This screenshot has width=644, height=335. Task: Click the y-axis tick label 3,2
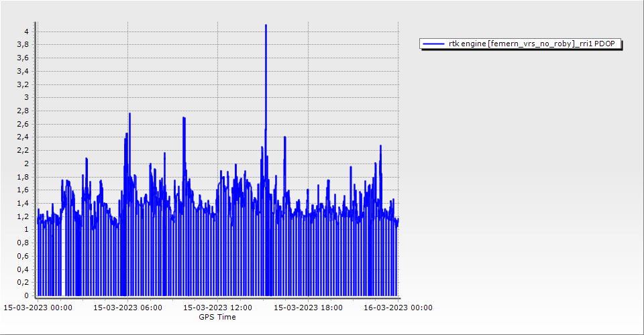pos(23,84)
